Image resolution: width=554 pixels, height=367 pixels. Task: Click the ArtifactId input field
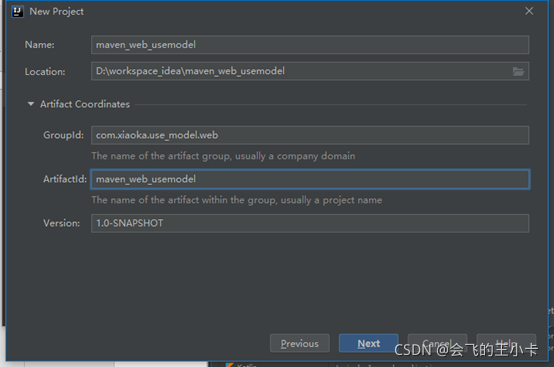pyautogui.click(x=310, y=179)
